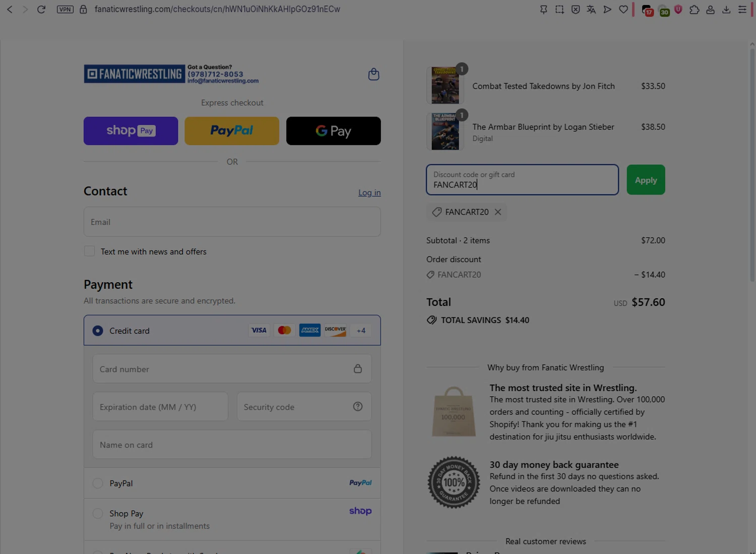Click The Armbar Blueprint product thumbnail
The image size is (756, 554).
pyautogui.click(x=446, y=132)
